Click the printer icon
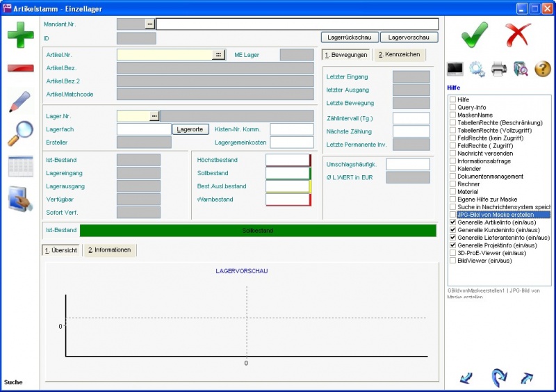 (x=498, y=69)
